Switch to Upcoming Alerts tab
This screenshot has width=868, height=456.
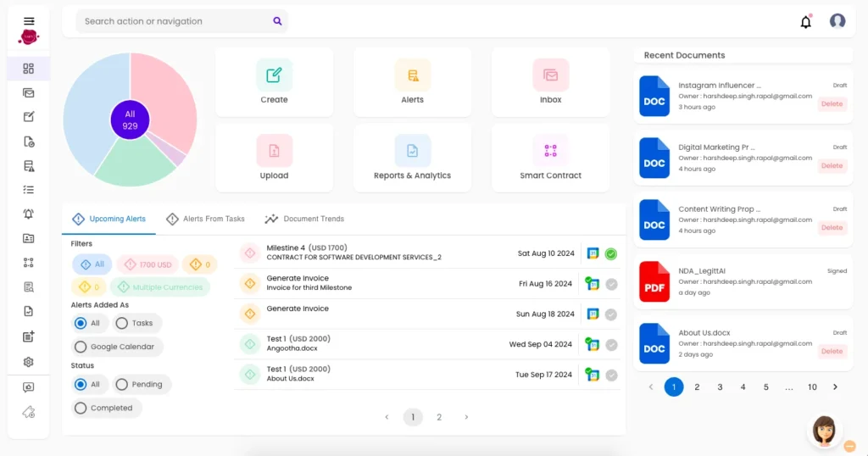click(x=109, y=219)
